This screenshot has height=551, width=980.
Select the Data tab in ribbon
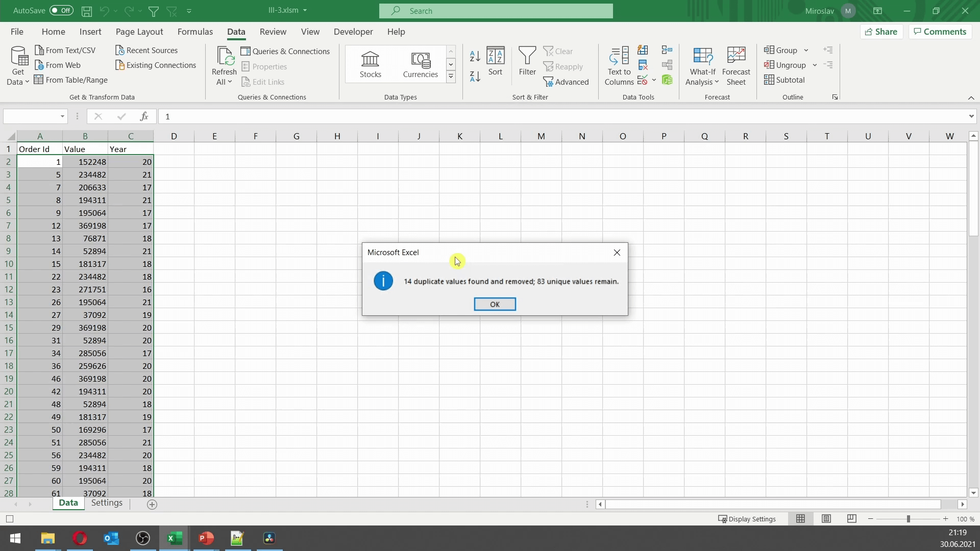[x=236, y=31]
